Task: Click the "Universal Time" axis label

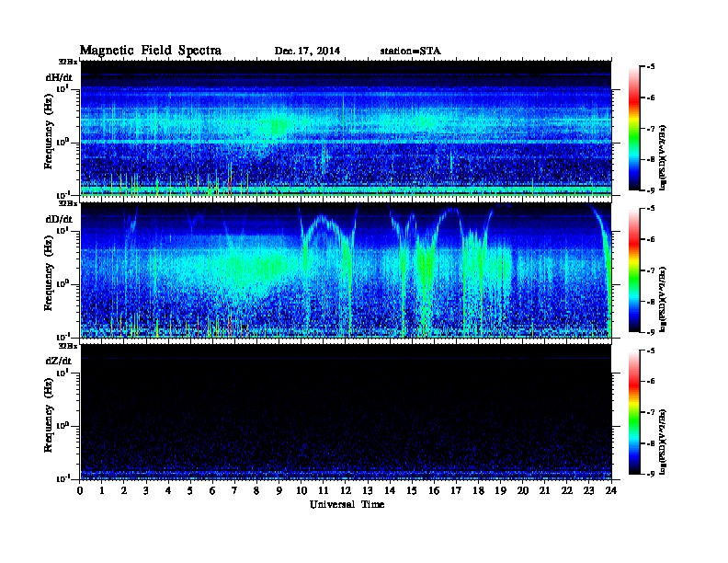Action: 347,504
